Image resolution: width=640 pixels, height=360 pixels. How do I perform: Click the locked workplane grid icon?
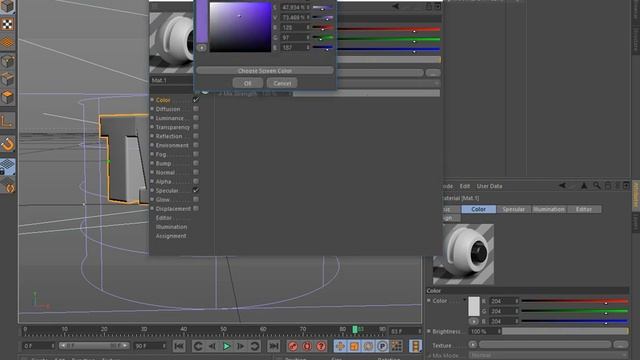coord(7,167)
